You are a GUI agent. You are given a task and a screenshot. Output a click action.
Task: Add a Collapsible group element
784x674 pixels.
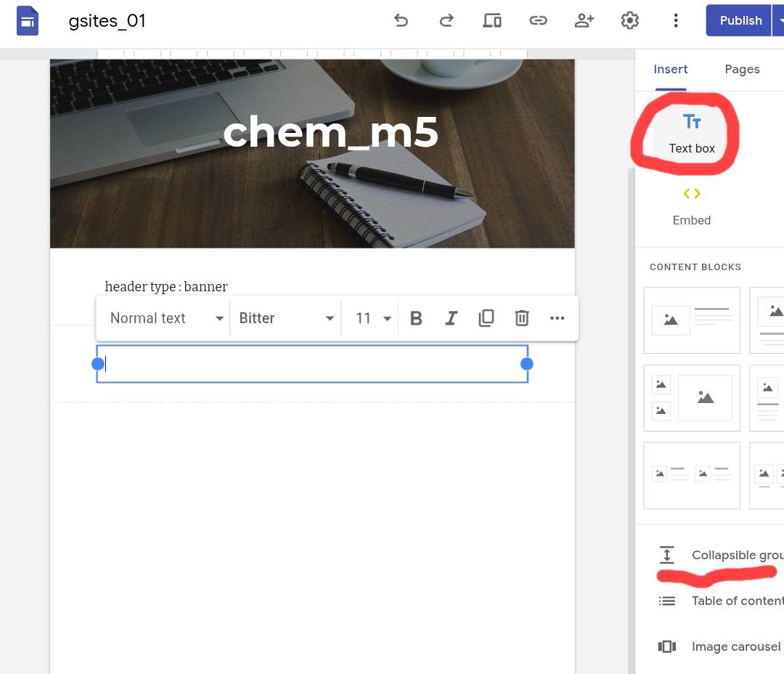726,555
